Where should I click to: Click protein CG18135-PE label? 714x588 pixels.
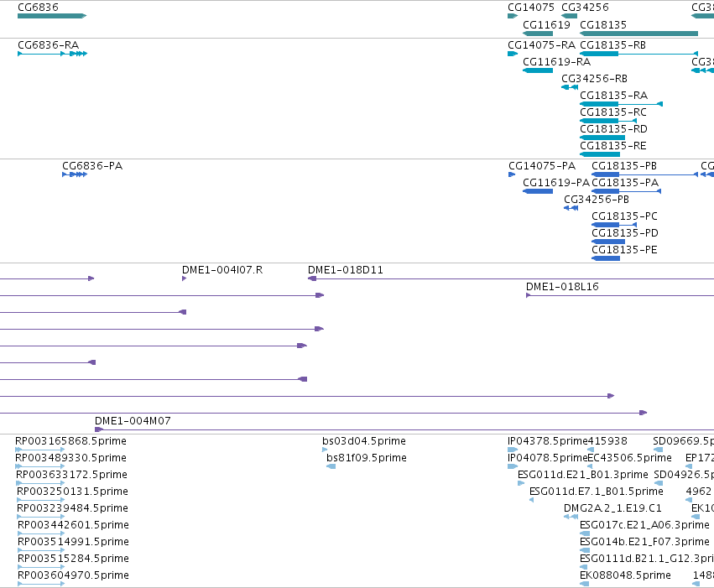tap(624, 250)
